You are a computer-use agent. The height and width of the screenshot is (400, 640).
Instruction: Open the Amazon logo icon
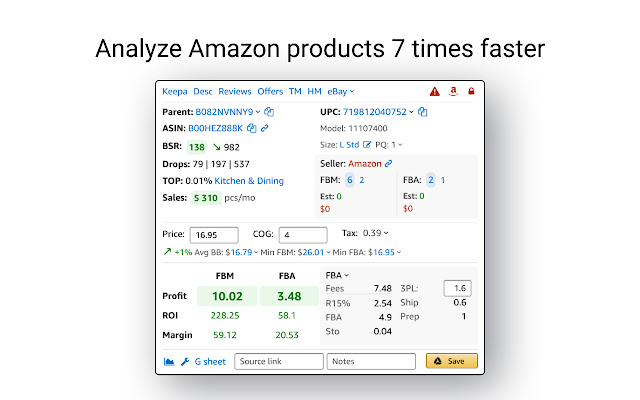[x=453, y=92]
